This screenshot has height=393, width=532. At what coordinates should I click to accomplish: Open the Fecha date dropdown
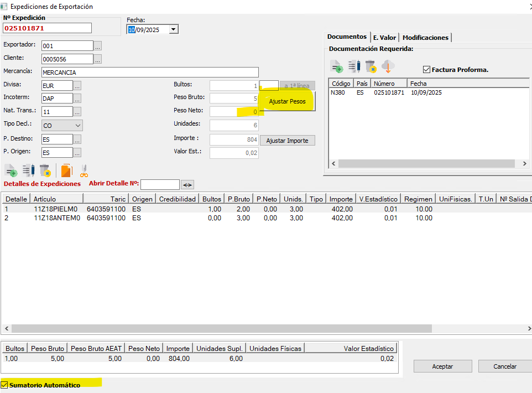[x=174, y=30]
